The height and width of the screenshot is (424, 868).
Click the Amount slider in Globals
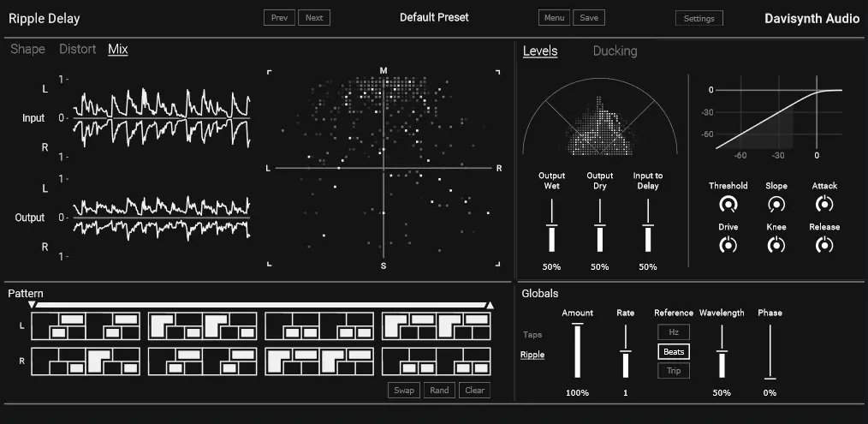[577, 351]
